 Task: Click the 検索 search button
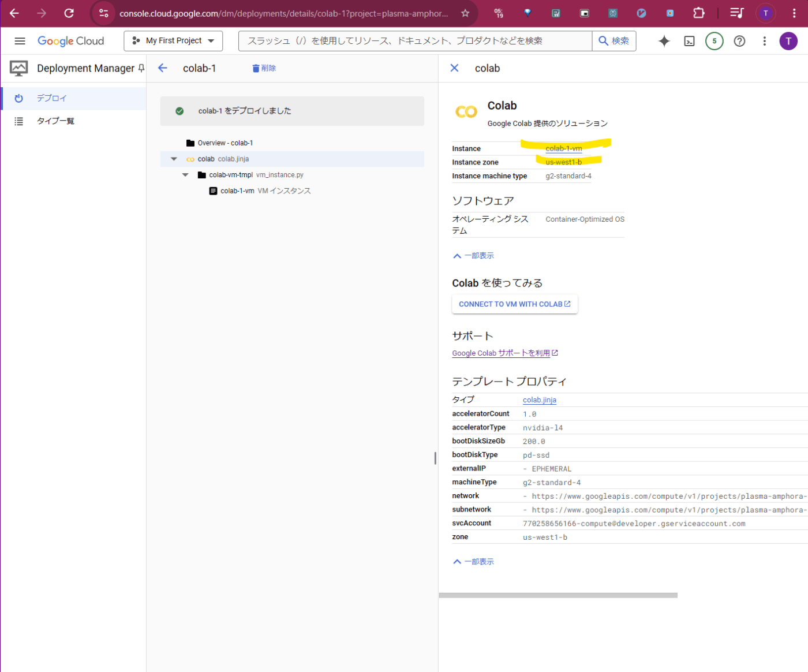point(614,41)
